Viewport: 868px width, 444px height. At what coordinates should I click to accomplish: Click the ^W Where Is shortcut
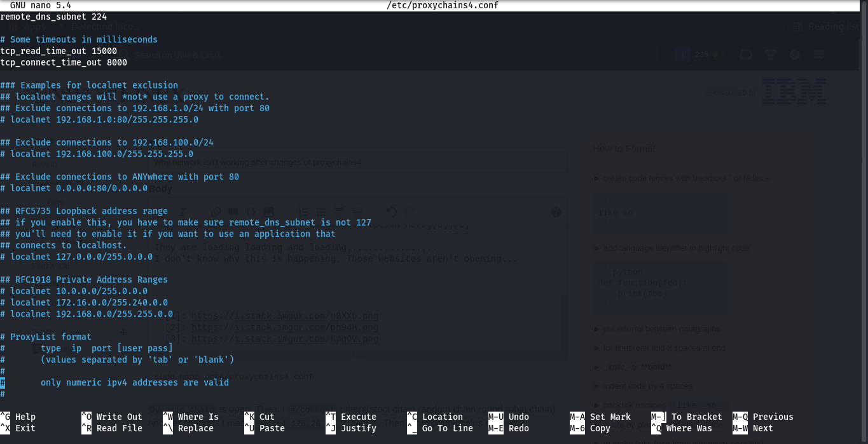point(191,417)
